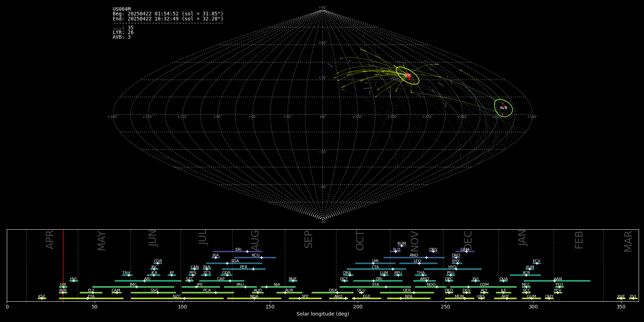Click the LYR radiant ellipse on the sky map
The width and height of the screenshot is (644, 322).
(x=408, y=75)
